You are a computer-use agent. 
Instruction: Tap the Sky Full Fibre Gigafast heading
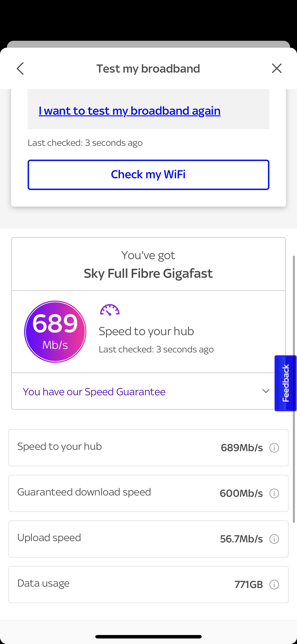(x=148, y=273)
